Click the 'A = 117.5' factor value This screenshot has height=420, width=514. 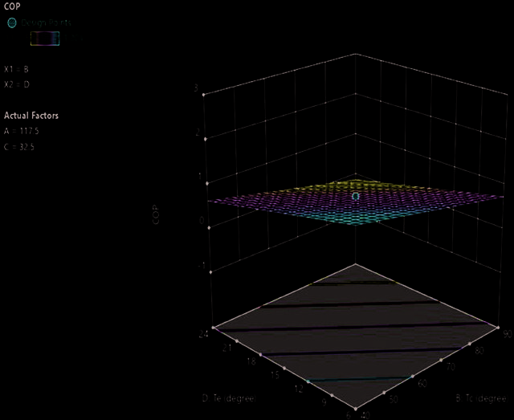point(22,131)
